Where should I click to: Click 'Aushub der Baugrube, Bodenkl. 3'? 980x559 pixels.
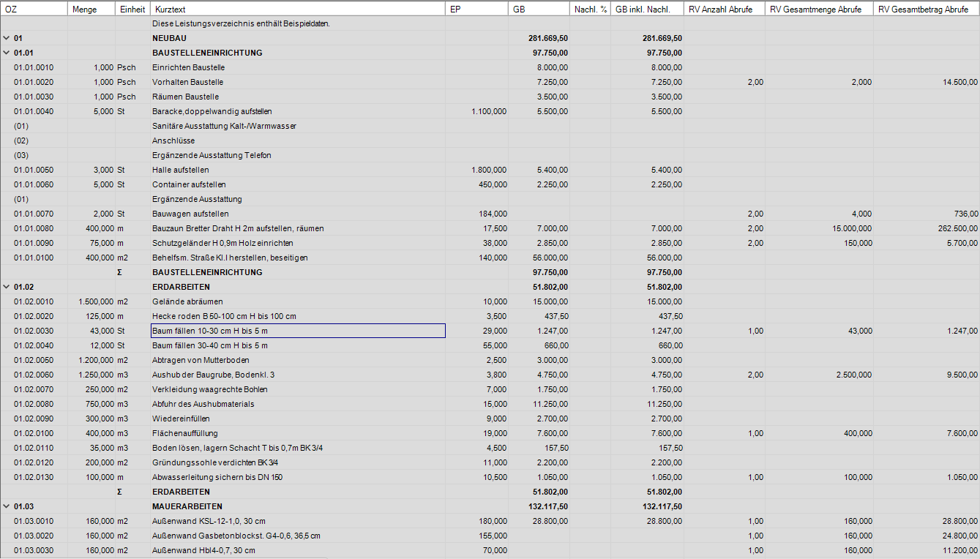pos(213,375)
